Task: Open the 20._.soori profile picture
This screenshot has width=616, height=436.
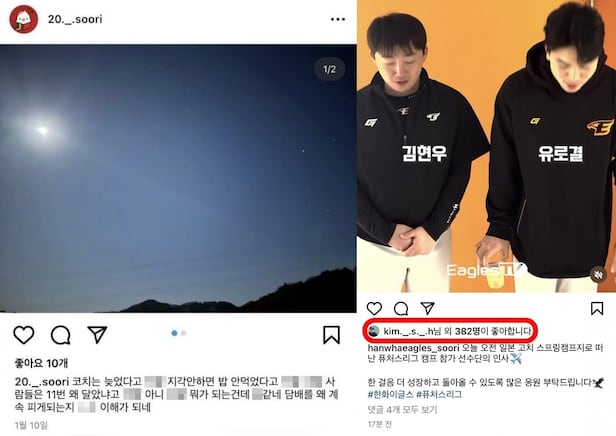Action: click(x=24, y=19)
